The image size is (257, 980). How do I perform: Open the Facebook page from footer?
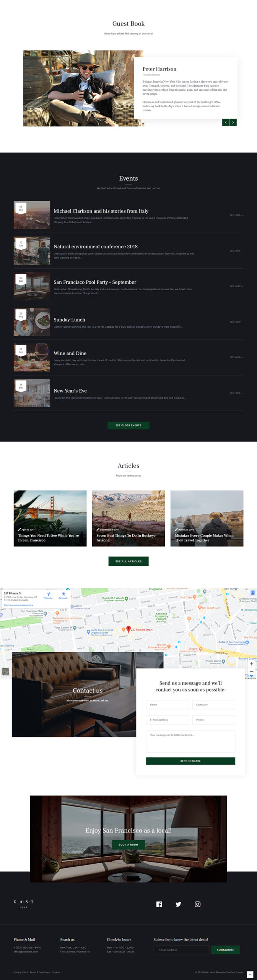[159, 904]
